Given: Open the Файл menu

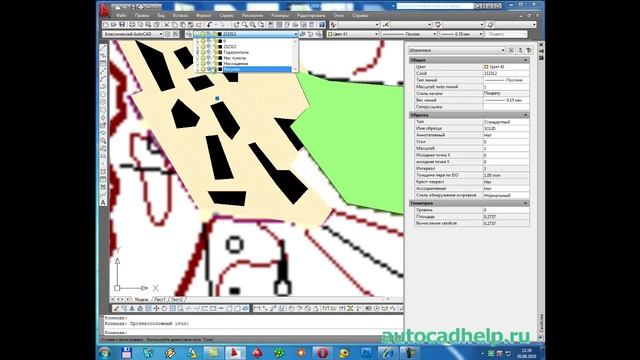Looking at the screenshot, I should click(x=121, y=16).
